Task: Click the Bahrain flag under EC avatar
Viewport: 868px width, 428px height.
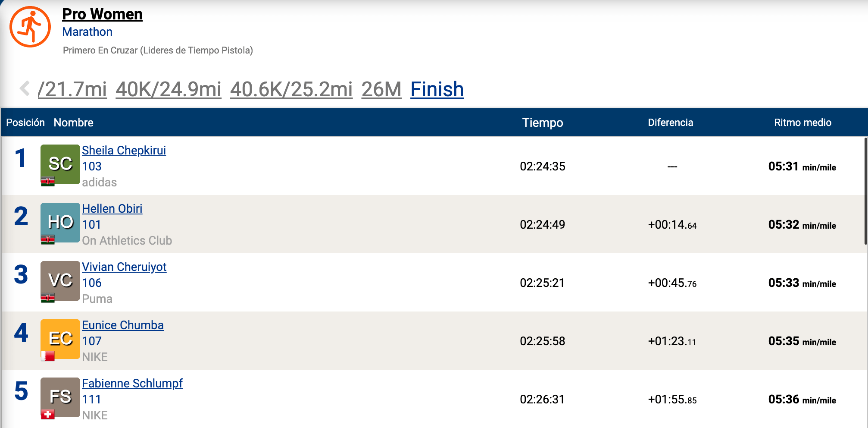Action: (x=48, y=356)
